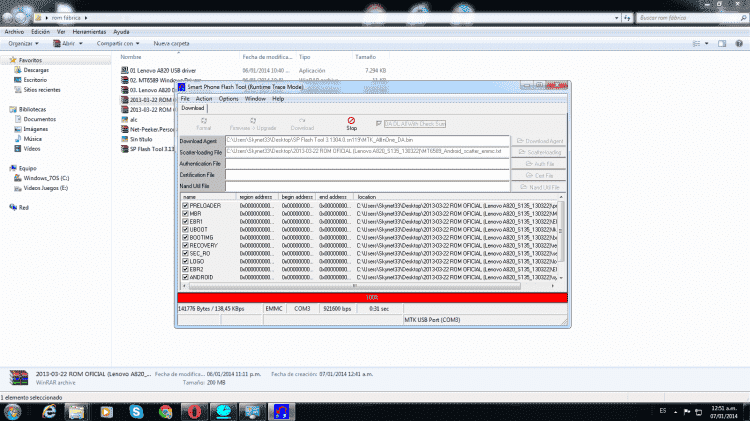Select Windows_7OS (C:) drive

46,178
